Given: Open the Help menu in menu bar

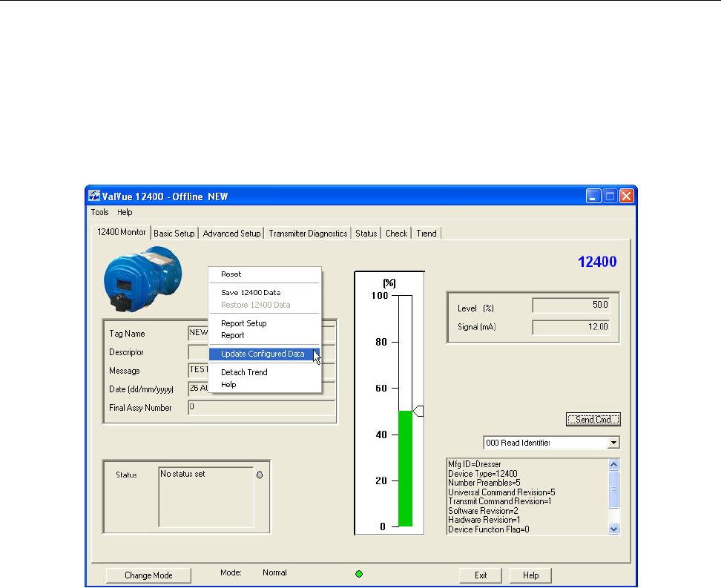Looking at the screenshot, I should click(x=125, y=212).
